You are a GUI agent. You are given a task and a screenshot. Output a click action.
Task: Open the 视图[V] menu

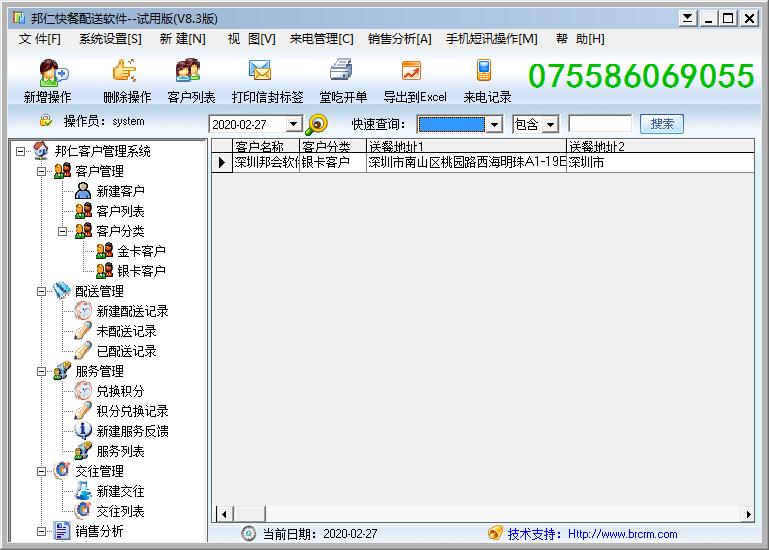coord(252,39)
